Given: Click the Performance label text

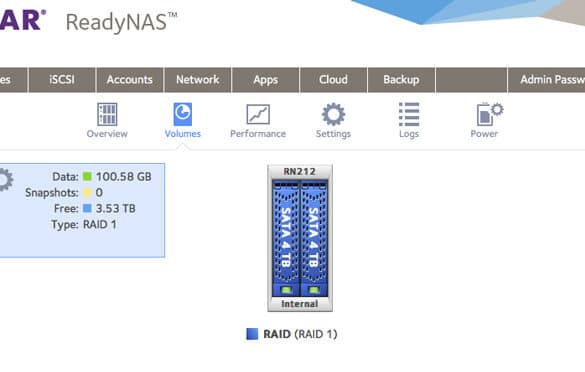Looking at the screenshot, I should 258,134.
